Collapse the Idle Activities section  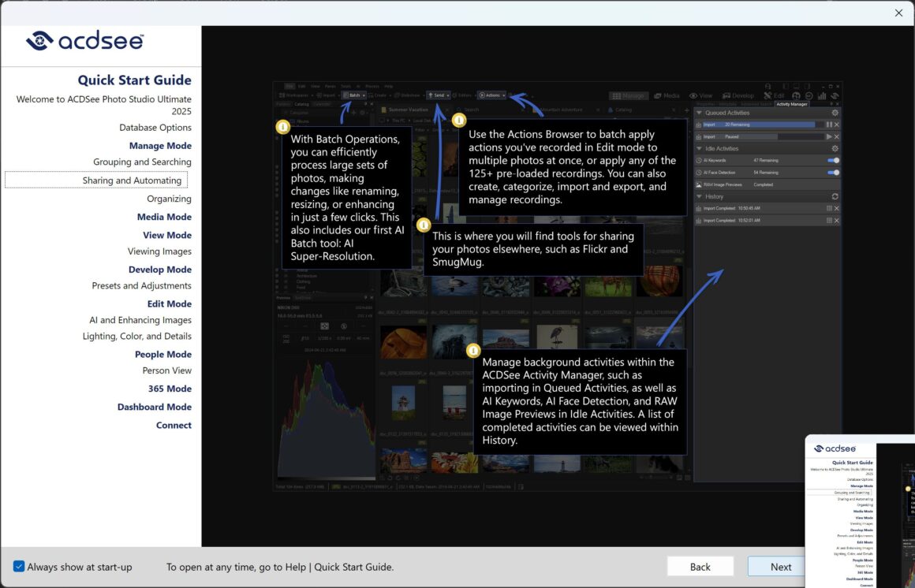tap(699, 148)
